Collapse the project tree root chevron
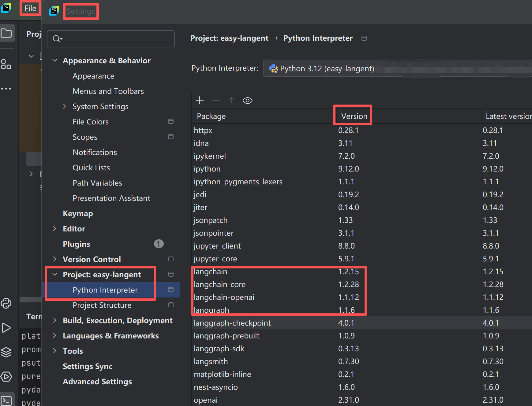 click(31, 56)
